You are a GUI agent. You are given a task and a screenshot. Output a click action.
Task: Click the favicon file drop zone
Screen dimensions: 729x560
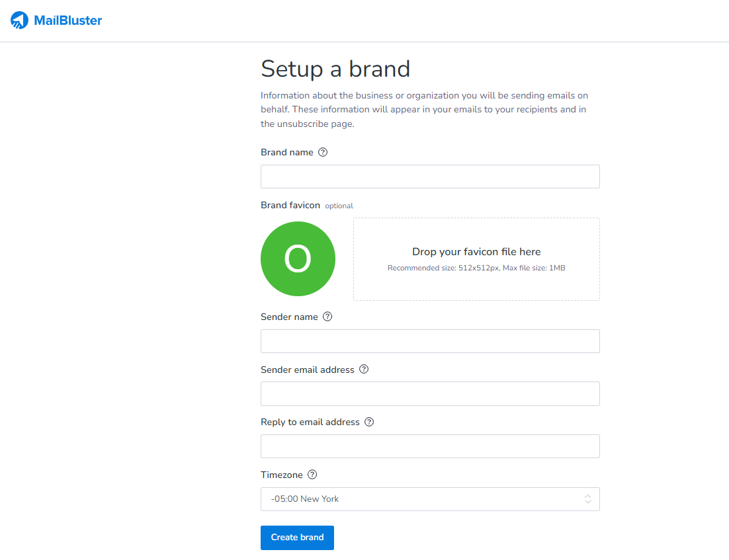[476, 259]
